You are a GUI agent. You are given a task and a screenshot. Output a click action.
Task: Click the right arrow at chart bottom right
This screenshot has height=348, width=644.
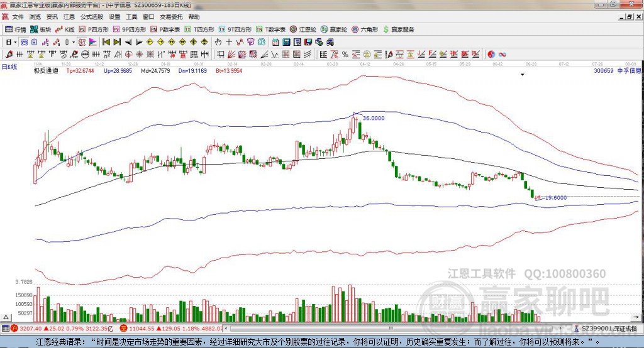click(x=636, y=317)
